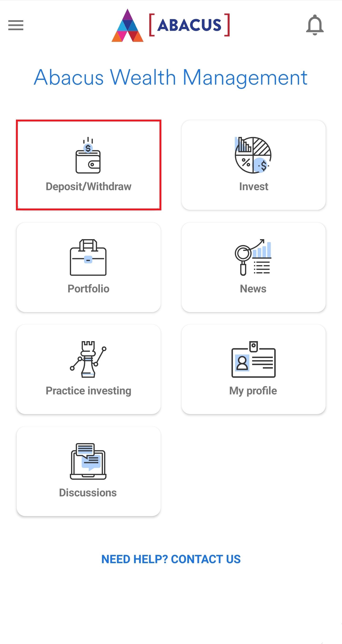Tap the pie chart Invest icon
Viewport: 342px width, 644px height.
253,155
